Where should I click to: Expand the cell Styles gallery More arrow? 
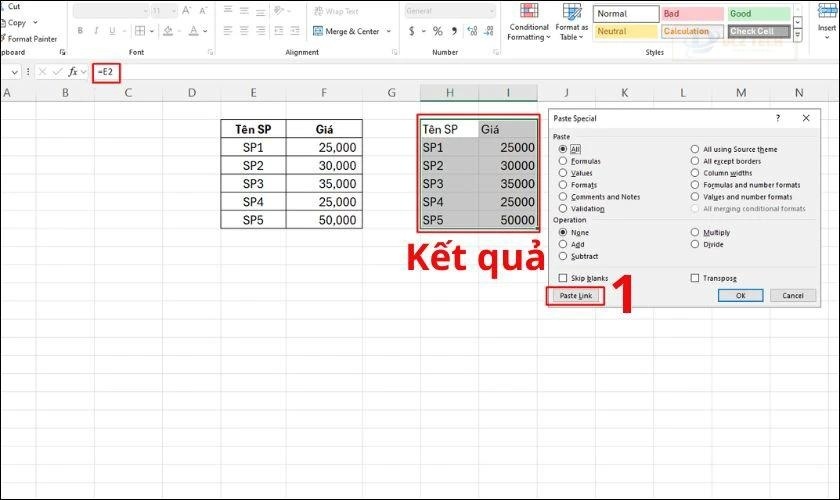tap(798, 35)
